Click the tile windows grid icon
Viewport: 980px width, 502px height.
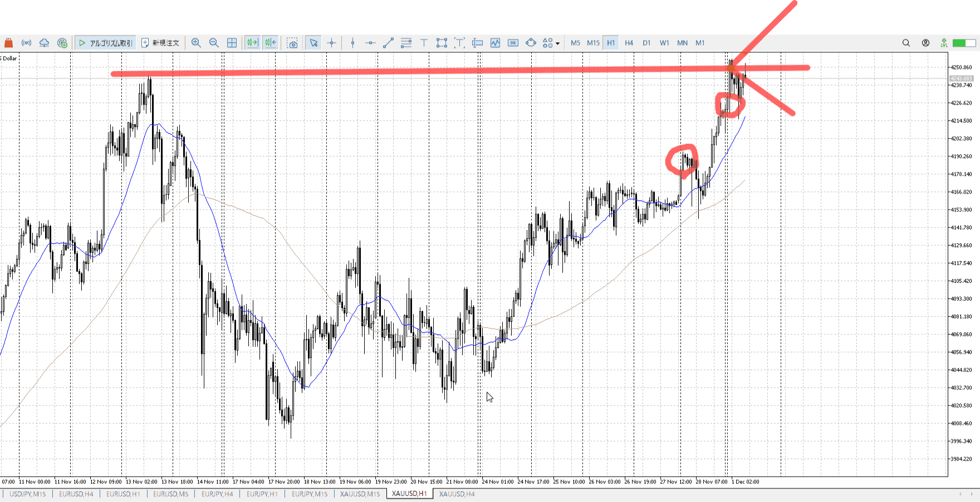(232, 43)
